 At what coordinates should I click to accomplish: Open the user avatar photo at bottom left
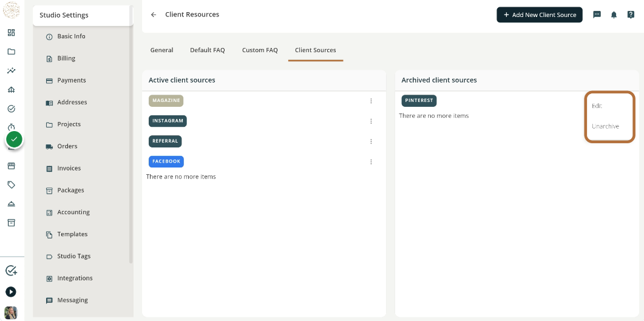pos(11,313)
